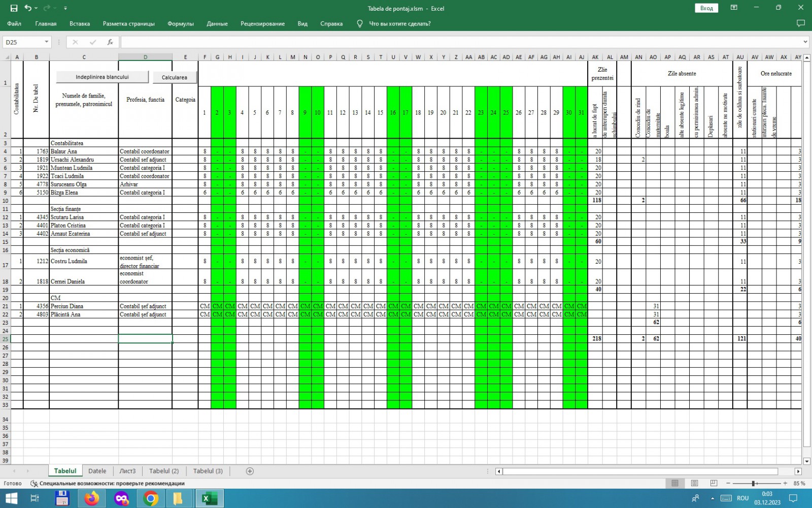
Task: Click the Вход sign-in button
Action: point(706,8)
